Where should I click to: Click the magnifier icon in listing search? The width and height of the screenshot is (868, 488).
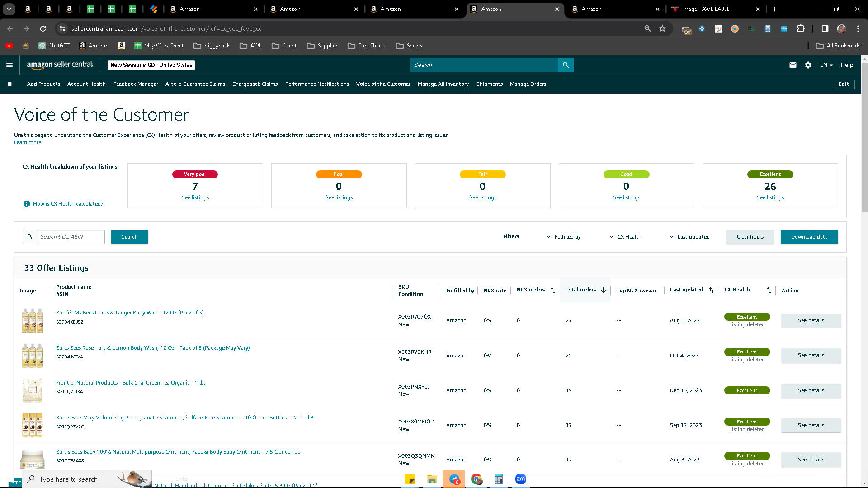point(30,237)
